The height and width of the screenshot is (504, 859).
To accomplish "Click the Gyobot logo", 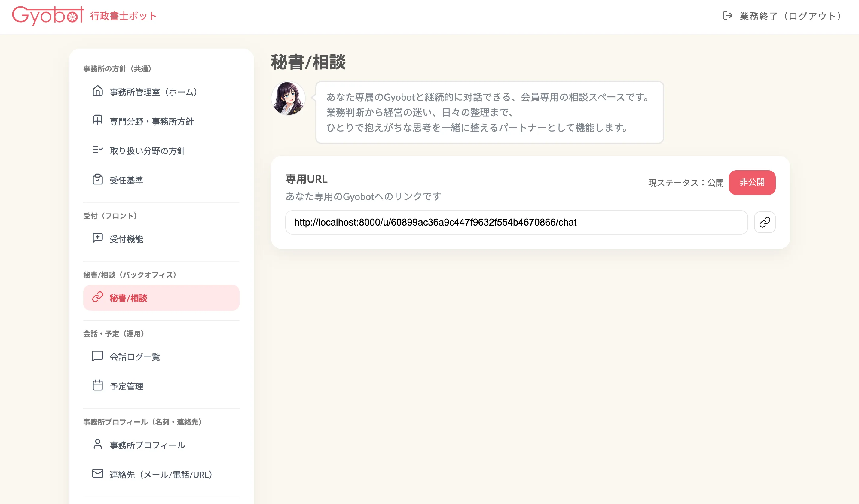I will point(48,15).
